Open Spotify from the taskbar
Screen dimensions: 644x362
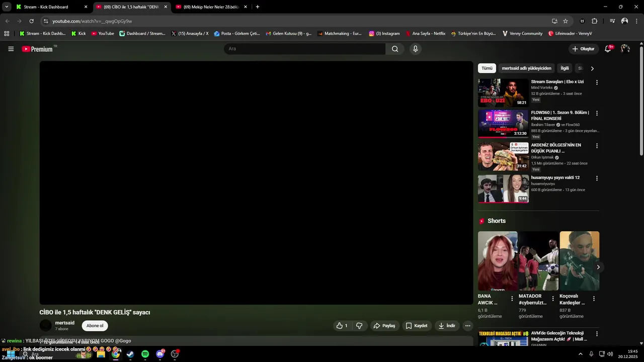(x=145, y=354)
